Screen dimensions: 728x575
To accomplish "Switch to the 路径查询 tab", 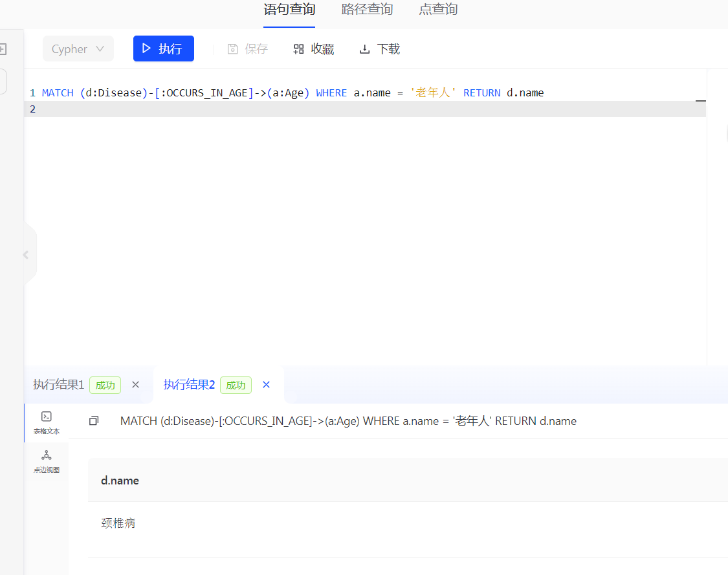I will [367, 10].
